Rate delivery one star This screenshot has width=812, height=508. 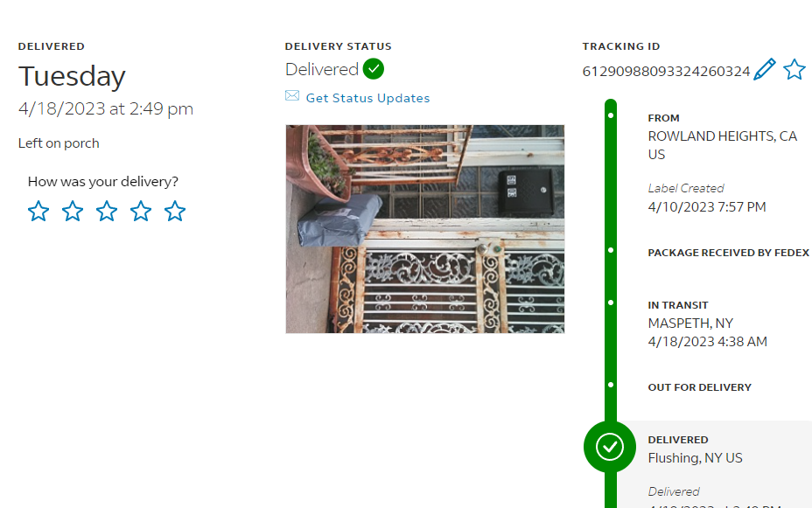coord(38,211)
